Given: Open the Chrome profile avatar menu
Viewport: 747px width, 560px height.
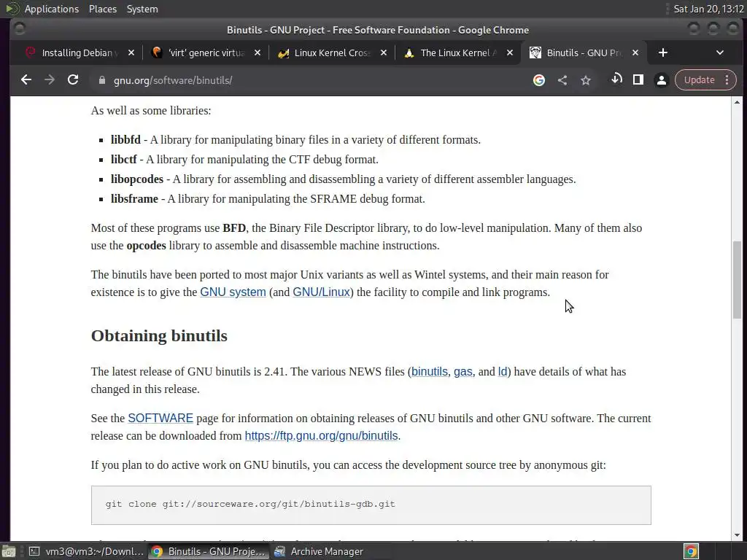Looking at the screenshot, I should click(x=661, y=80).
